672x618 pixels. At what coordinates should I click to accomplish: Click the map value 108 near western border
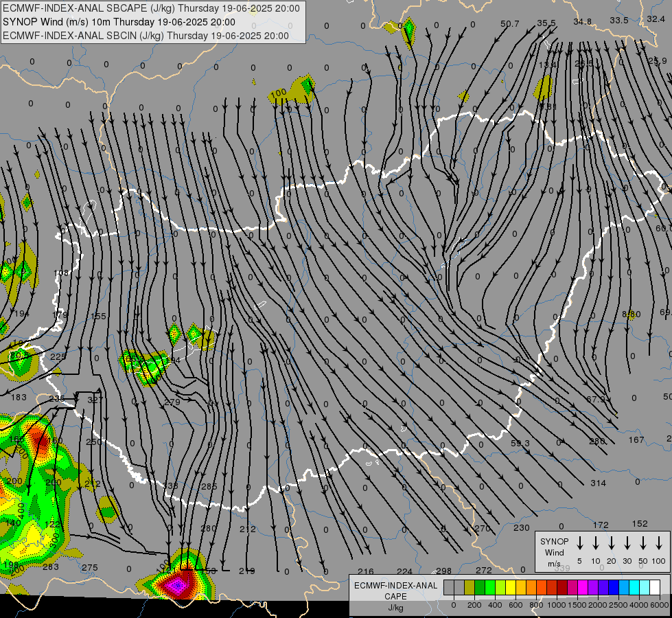click(61, 273)
